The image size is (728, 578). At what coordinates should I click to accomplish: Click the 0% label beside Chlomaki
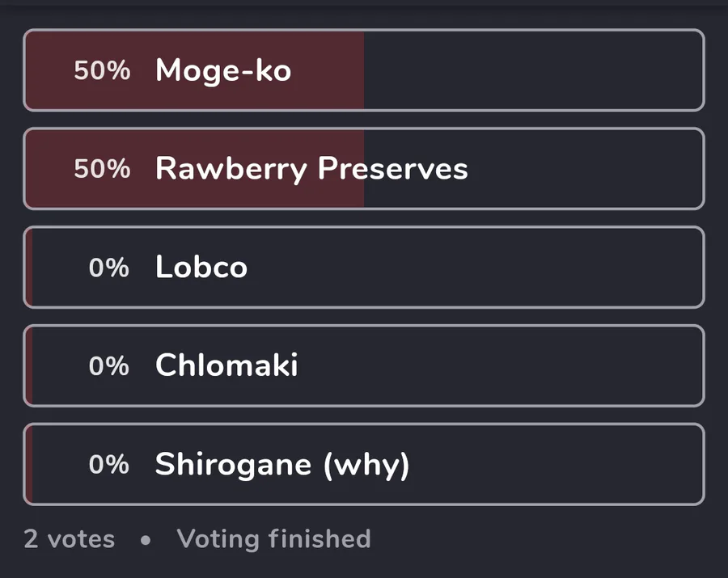(109, 366)
